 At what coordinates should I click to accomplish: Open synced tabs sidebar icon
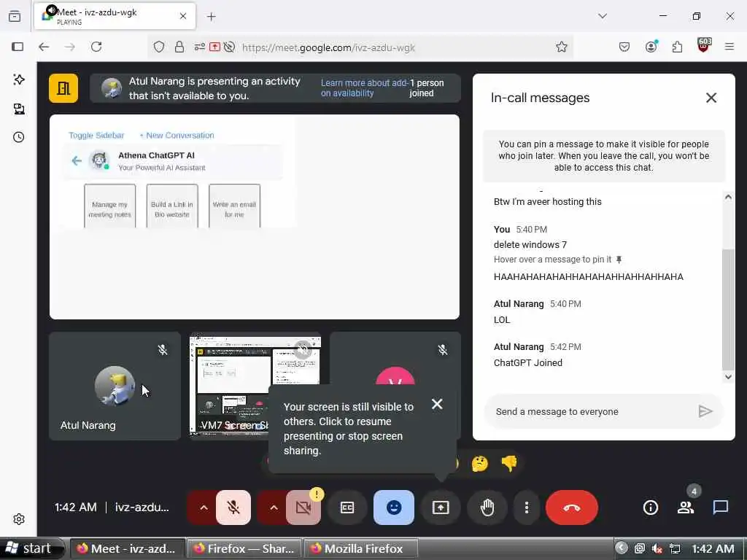tap(18, 109)
